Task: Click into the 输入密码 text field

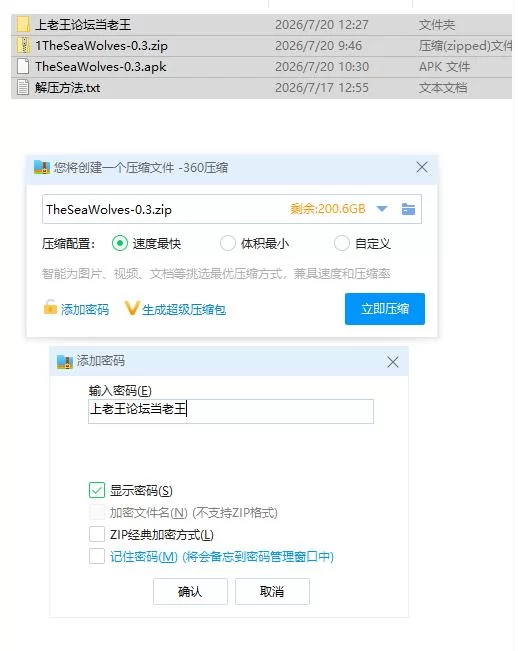Action: pos(231,411)
